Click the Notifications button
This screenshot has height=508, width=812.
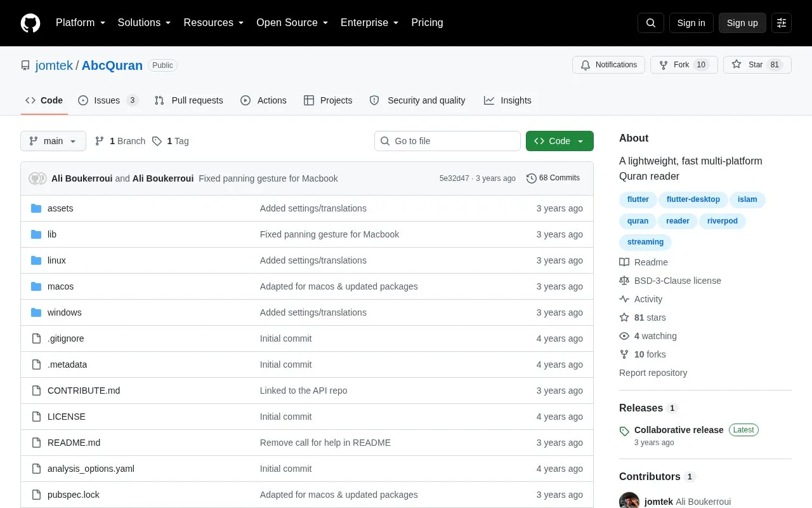(x=609, y=65)
